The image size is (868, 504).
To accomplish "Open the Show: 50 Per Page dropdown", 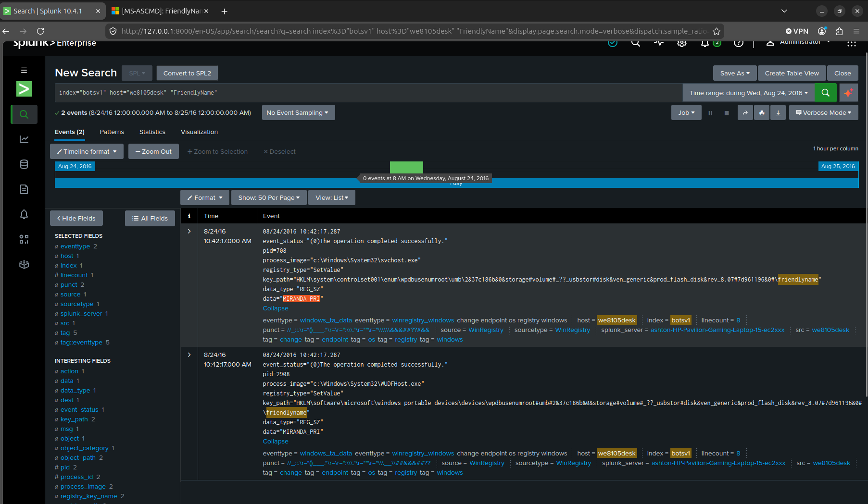I will click(x=269, y=197).
